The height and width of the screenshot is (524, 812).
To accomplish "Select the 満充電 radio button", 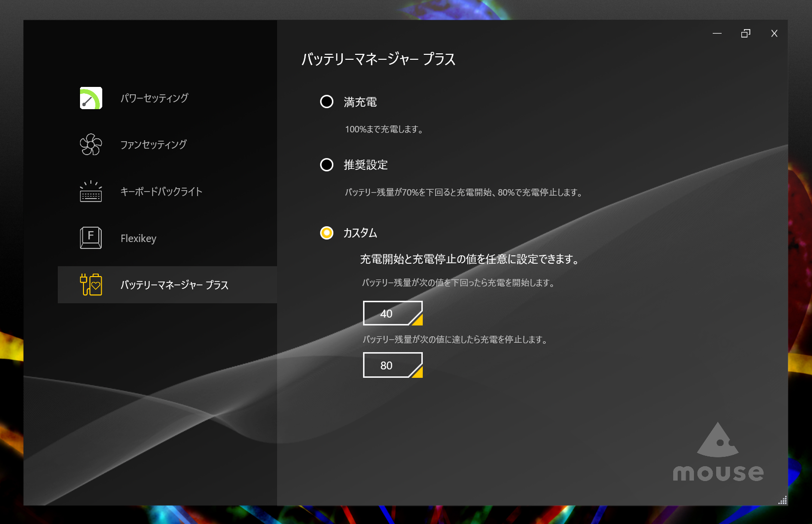I will (x=326, y=102).
